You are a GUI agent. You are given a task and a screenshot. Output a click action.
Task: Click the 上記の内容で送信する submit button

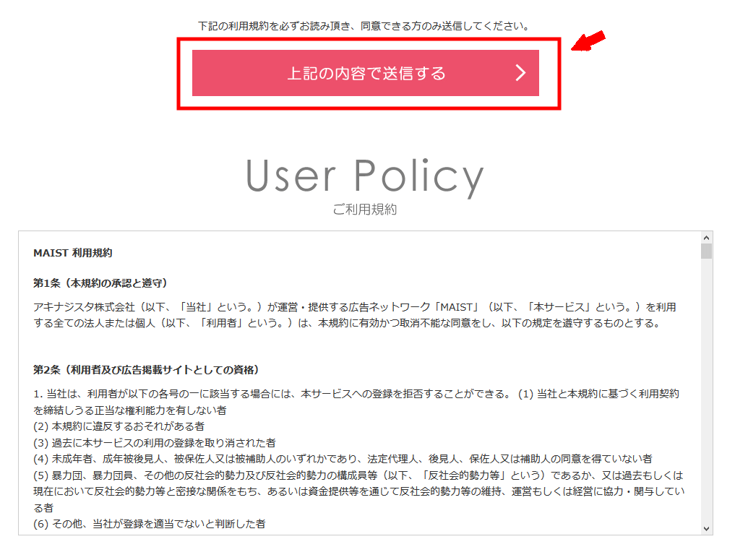tap(365, 73)
